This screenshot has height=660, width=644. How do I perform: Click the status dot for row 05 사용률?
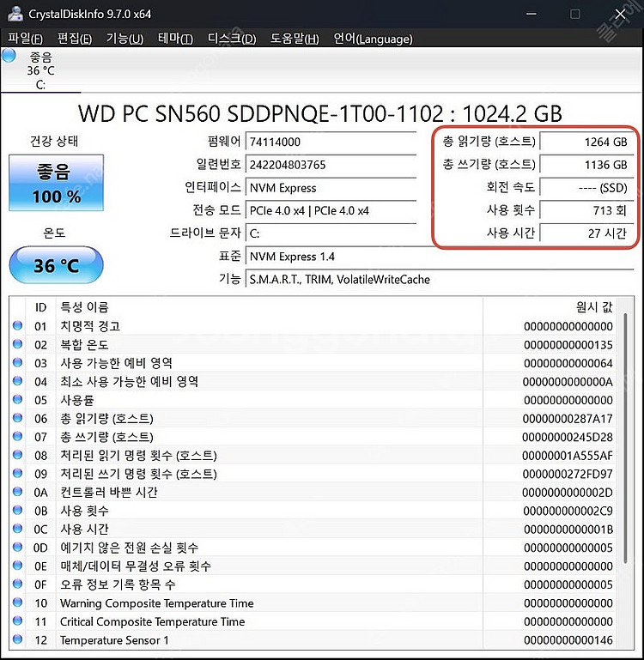coord(18,399)
